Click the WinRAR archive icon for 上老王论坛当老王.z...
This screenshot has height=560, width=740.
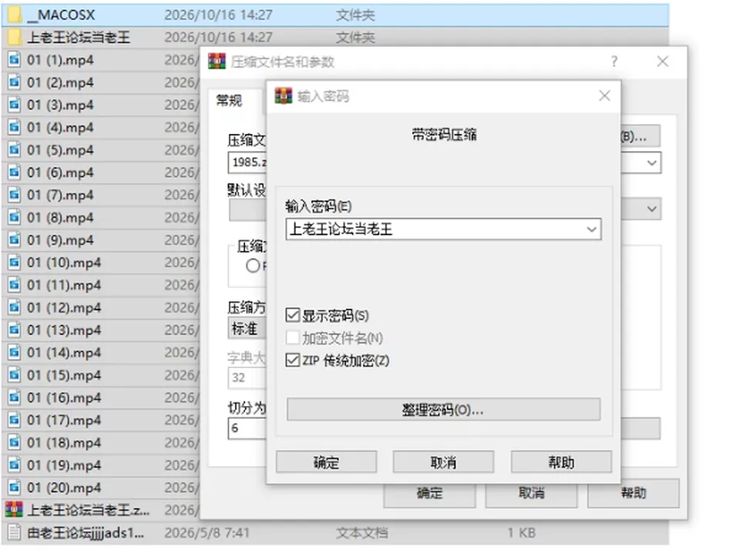14,509
